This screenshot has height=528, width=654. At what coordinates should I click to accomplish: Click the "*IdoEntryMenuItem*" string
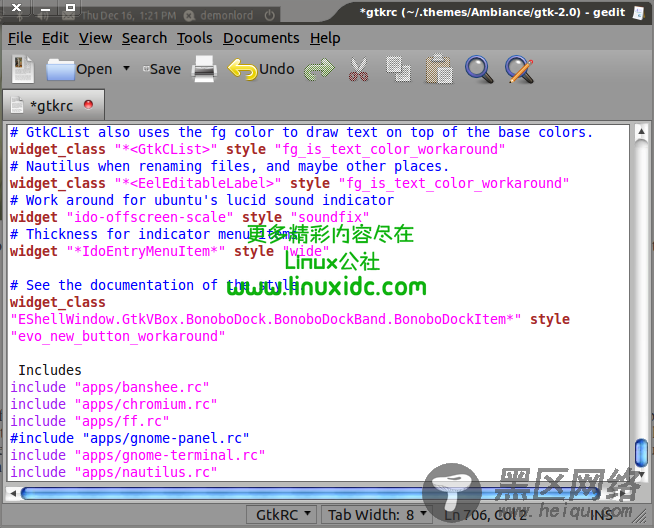click(146, 251)
